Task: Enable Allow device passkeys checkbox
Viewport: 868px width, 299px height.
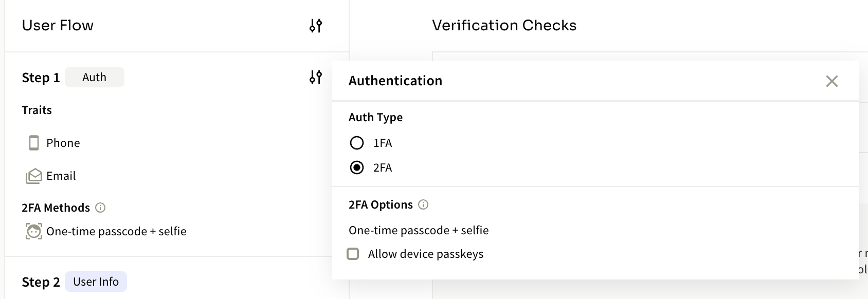Action: (353, 254)
